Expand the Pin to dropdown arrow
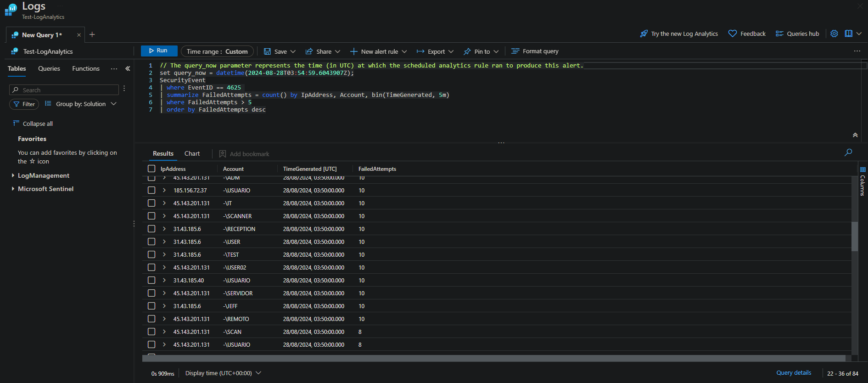Image resolution: width=868 pixels, height=383 pixels. click(496, 51)
